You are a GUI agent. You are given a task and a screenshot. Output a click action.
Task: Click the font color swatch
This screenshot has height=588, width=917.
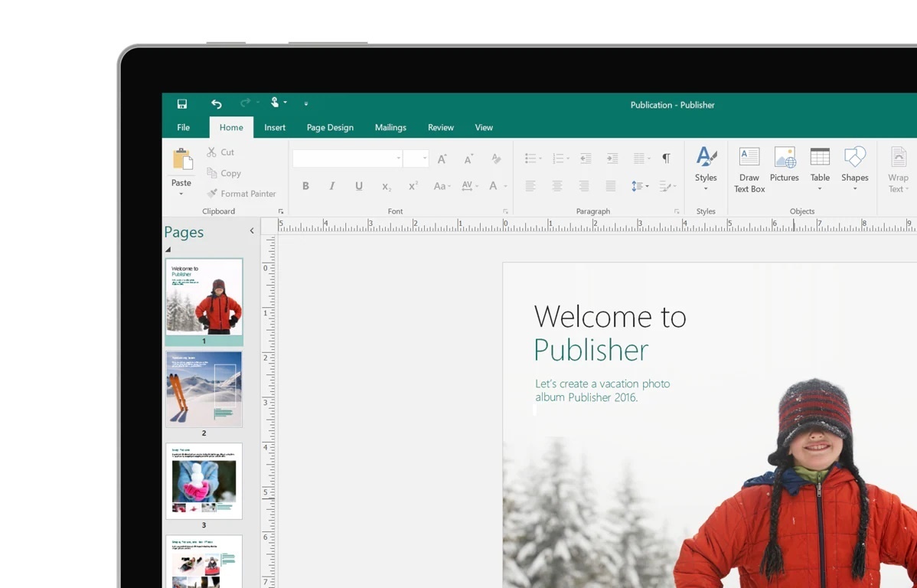click(x=494, y=185)
